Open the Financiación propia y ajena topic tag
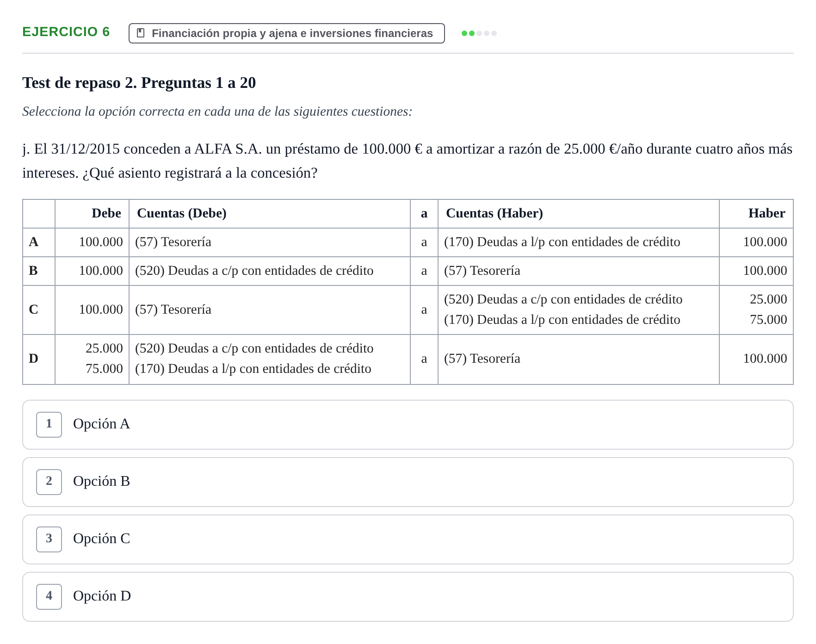 (x=286, y=33)
